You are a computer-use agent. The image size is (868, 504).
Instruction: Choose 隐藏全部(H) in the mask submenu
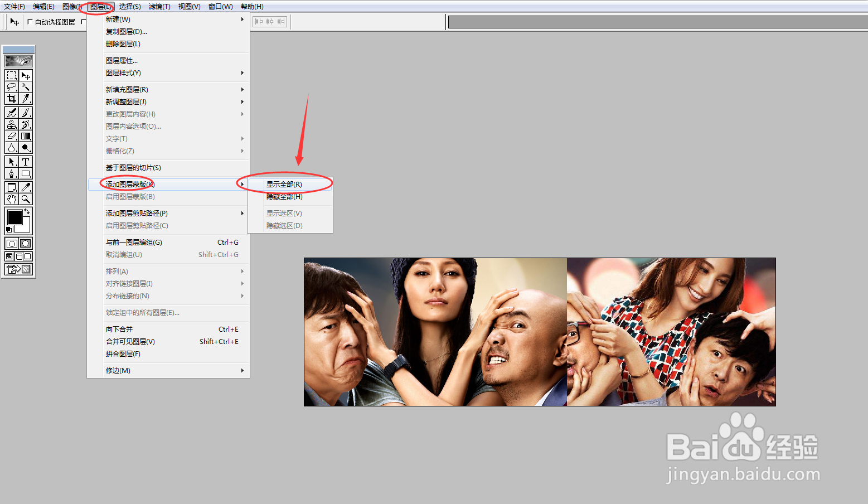click(x=290, y=197)
